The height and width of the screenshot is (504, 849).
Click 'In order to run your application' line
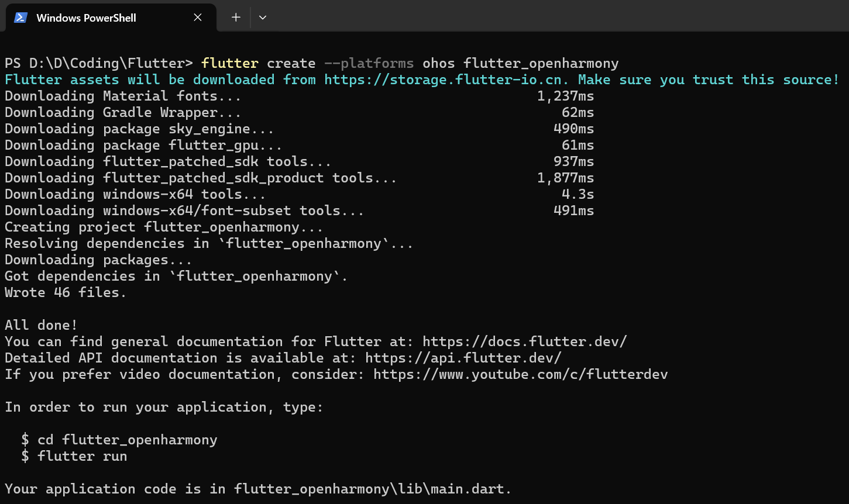click(164, 407)
